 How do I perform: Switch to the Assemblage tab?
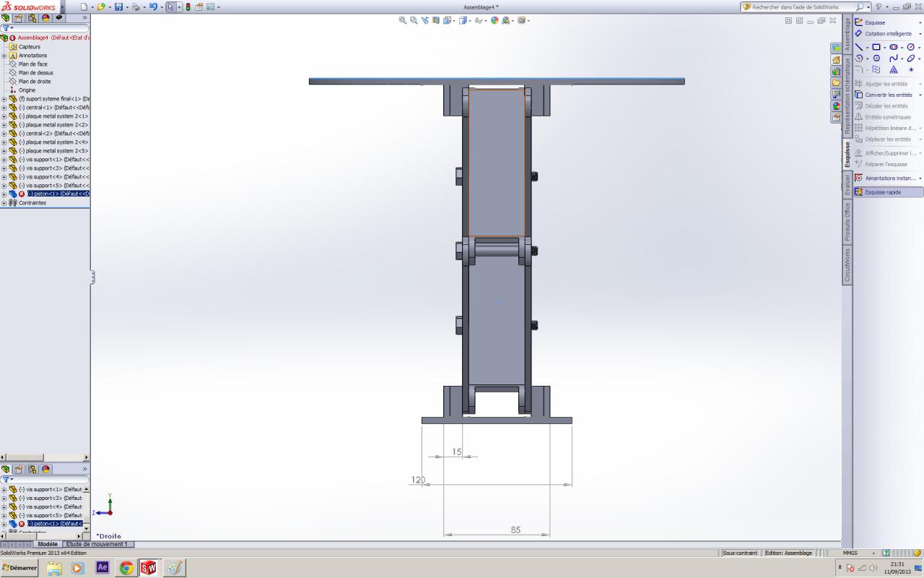tap(847, 34)
